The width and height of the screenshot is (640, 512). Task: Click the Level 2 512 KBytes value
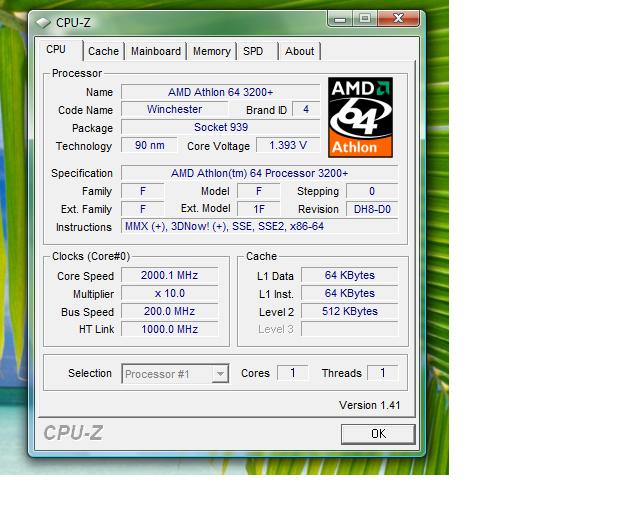click(x=349, y=311)
